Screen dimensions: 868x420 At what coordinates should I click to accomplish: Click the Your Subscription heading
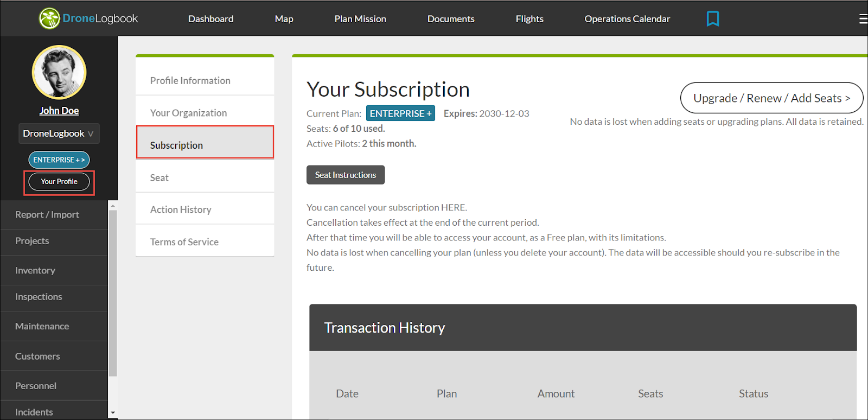(x=388, y=90)
